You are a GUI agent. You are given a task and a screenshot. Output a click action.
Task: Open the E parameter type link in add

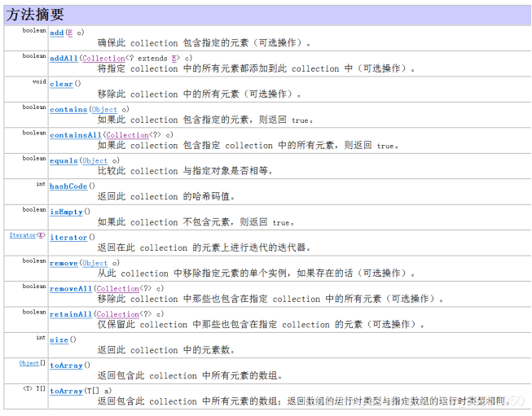(x=70, y=33)
